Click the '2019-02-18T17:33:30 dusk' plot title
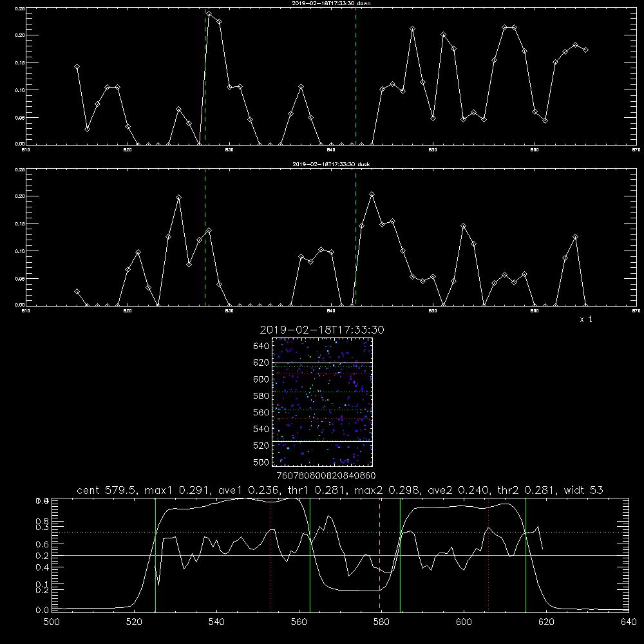 [x=331, y=164]
